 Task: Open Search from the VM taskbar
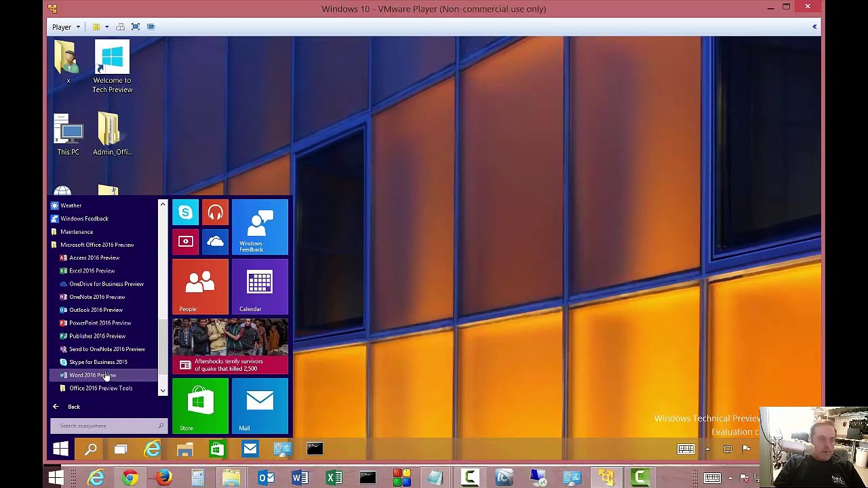coord(90,449)
